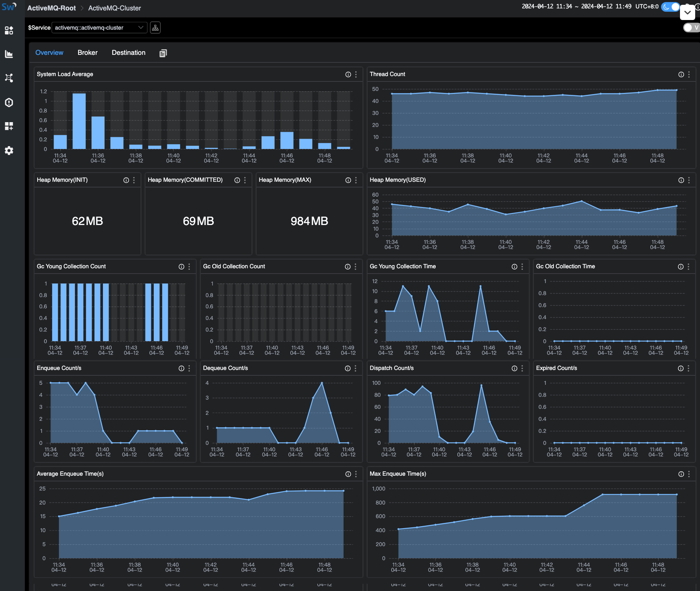Open the three-dot menu on System Load Average
The image size is (700, 591).
click(x=356, y=74)
